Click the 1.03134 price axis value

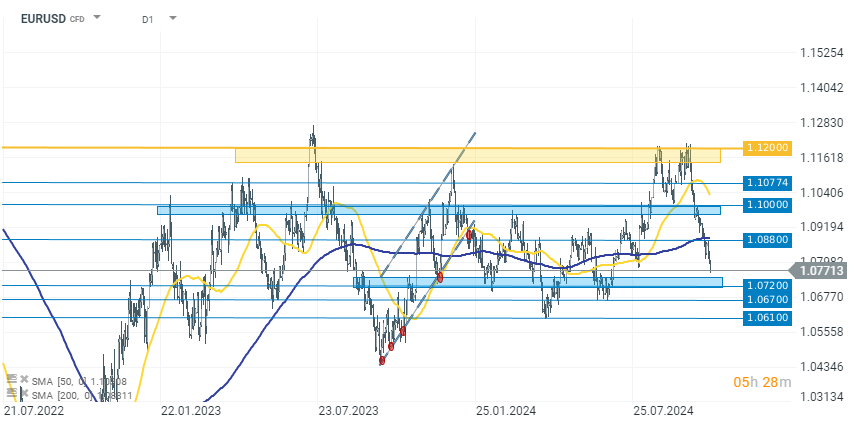pyautogui.click(x=822, y=396)
